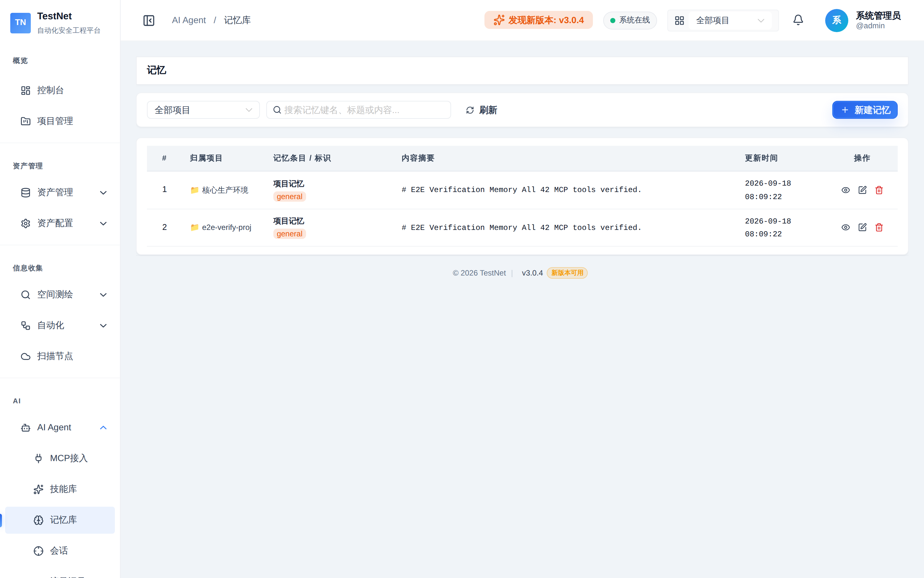Click the 会话 circle icon
Image resolution: width=924 pixels, height=578 pixels.
(x=38, y=551)
